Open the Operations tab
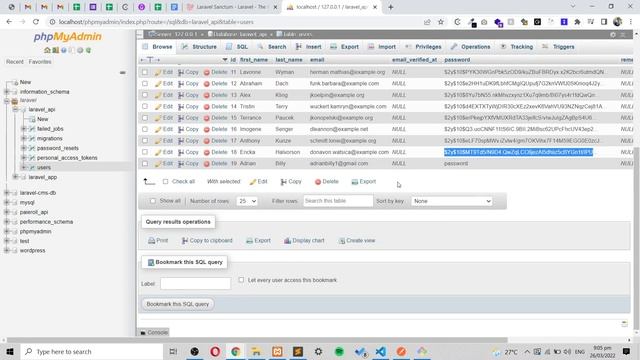The image size is (640, 360). tap(471, 47)
